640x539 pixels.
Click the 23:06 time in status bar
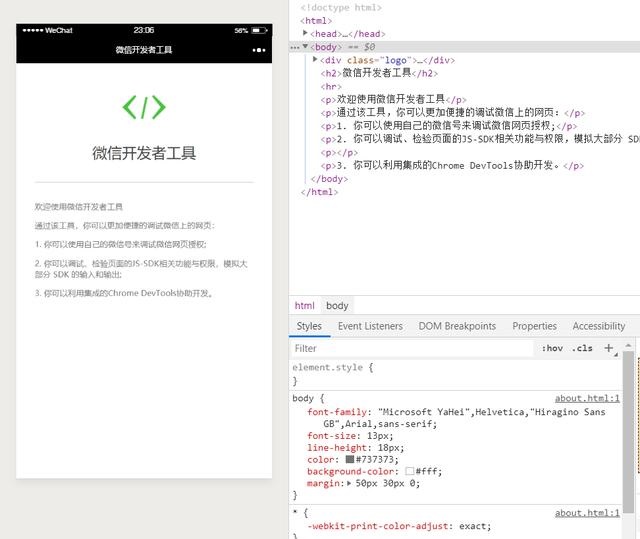point(144,30)
